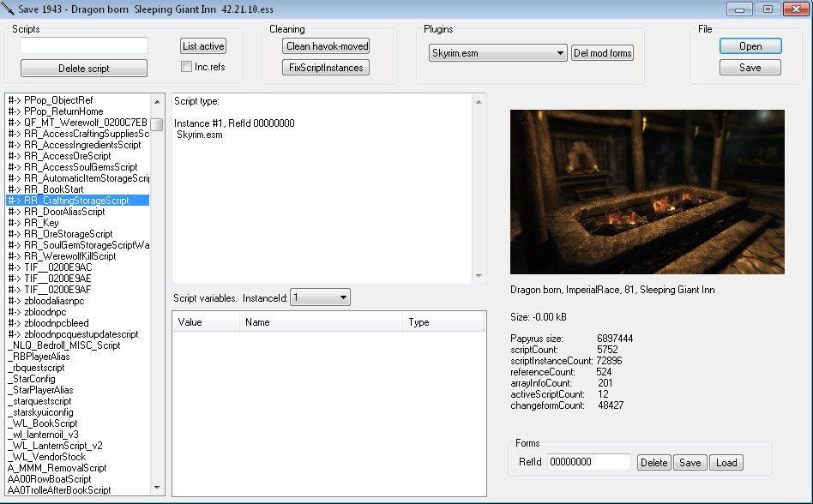Click the script name text field
The height and width of the screenshot is (504, 813).
(x=84, y=45)
